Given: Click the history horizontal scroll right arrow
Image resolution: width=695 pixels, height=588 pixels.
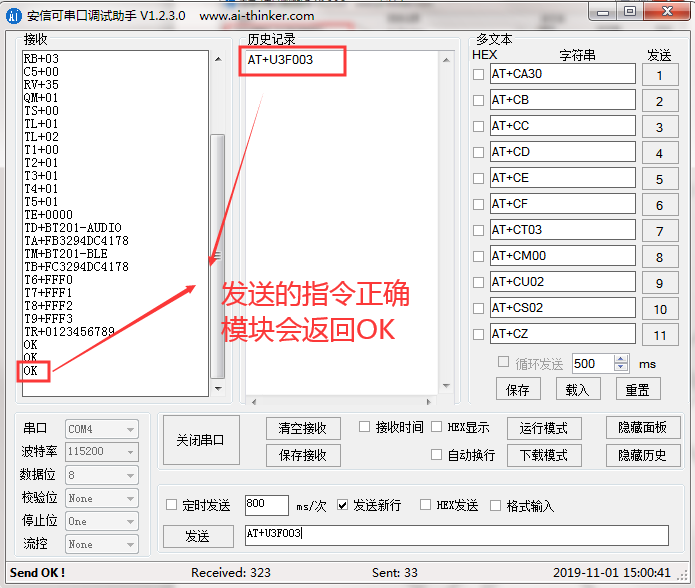Looking at the screenshot, I should click(x=429, y=402).
